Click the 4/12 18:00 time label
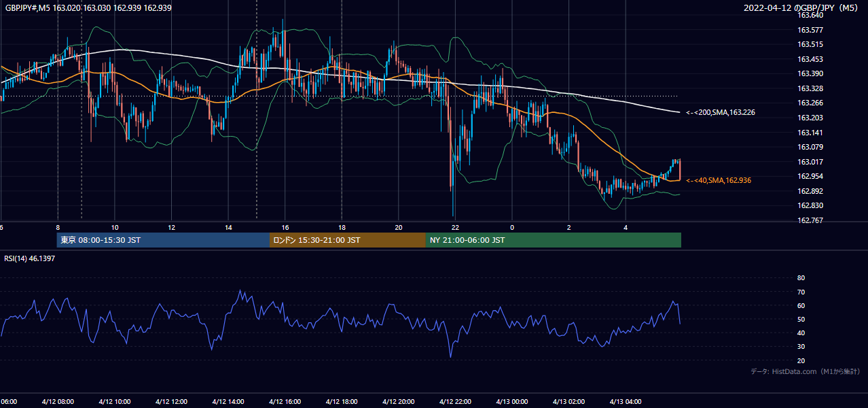The width and height of the screenshot is (868, 408). tap(341, 402)
